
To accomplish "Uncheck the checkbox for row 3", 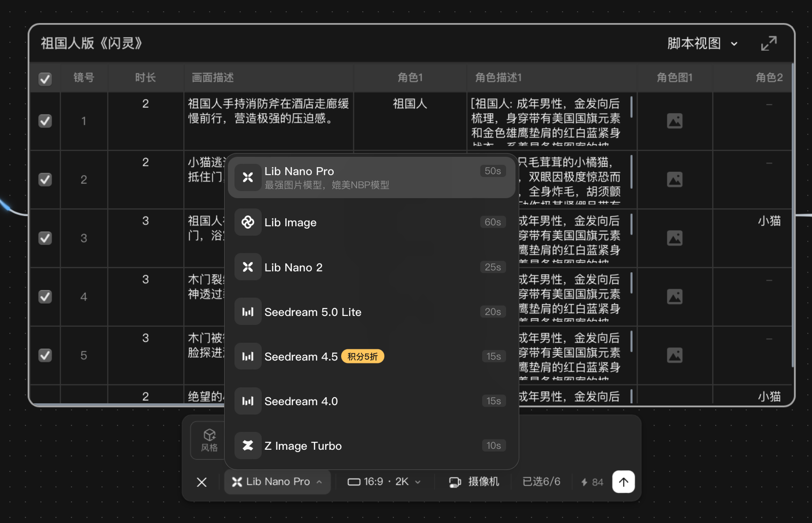I will [x=45, y=238].
